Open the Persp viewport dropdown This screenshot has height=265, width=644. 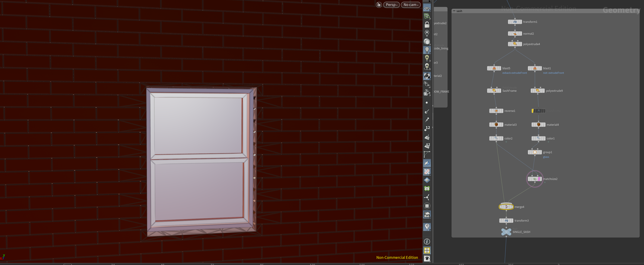tap(391, 5)
